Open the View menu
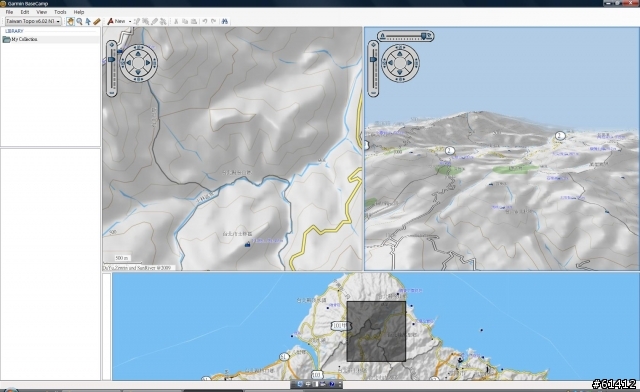Image resolution: width=640 pixels, height=392 pixels. pos(42,12)
